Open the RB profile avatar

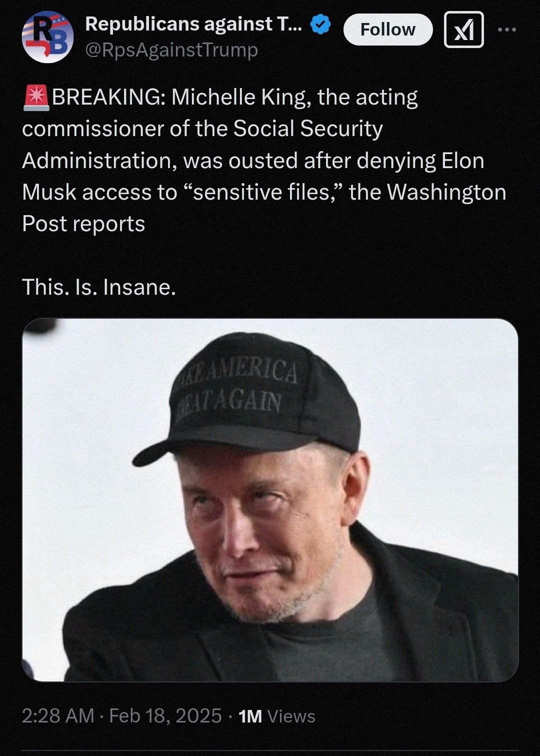(x=48, y=38)
